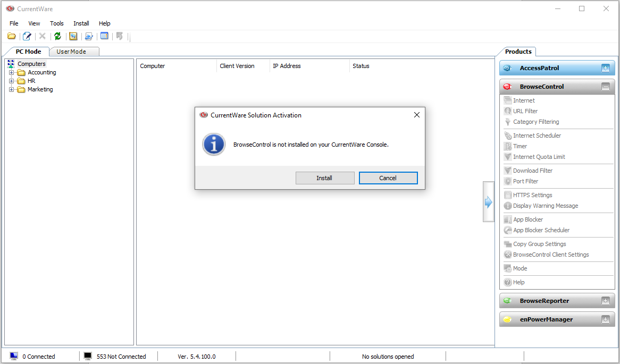Click the yellow enPowerManager logo icon
Screen dimensions: 620x364
(x=507, y=319)
